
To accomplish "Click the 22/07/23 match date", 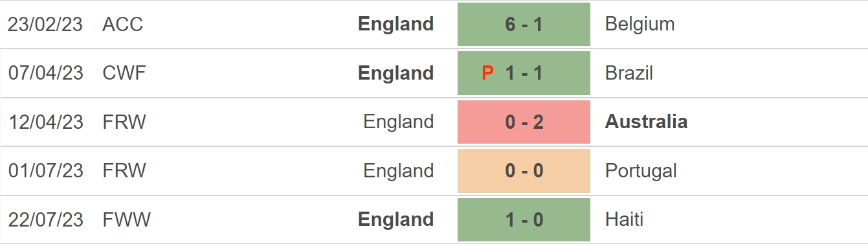I will pos(46,219).
